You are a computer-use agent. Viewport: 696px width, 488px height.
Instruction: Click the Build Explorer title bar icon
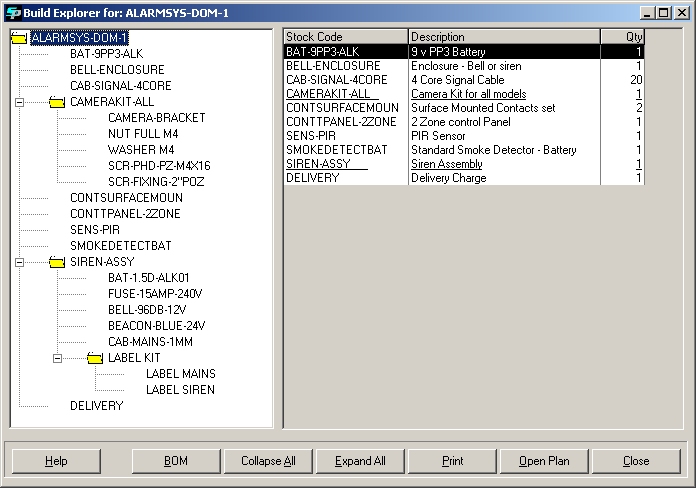click(10, 11)
